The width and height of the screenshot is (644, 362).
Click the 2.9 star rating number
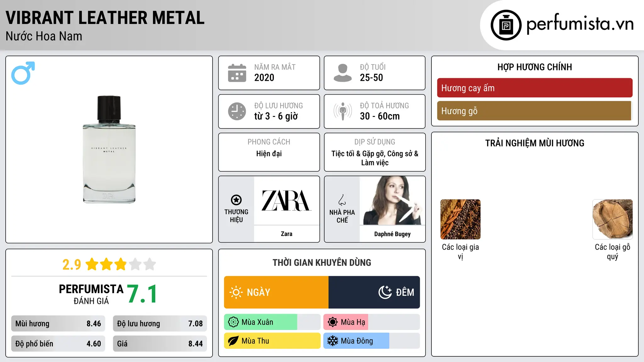(72, 265)
